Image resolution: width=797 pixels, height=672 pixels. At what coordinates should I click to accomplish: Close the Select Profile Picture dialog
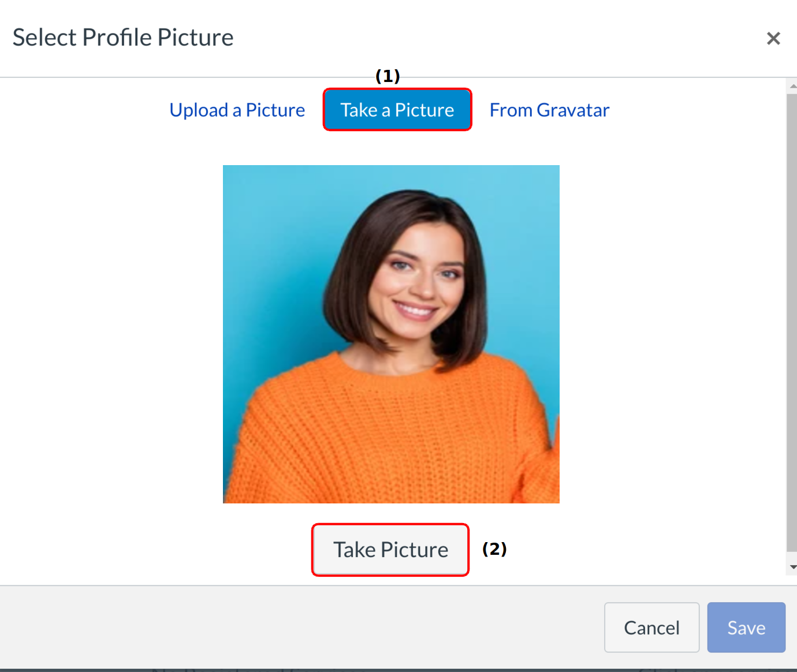pos(773,39)
